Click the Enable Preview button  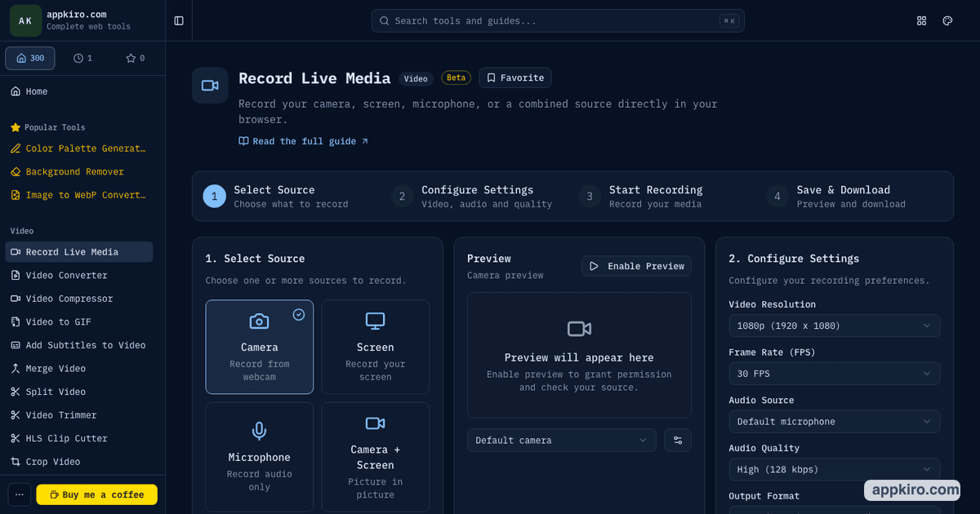pos(636,266)
